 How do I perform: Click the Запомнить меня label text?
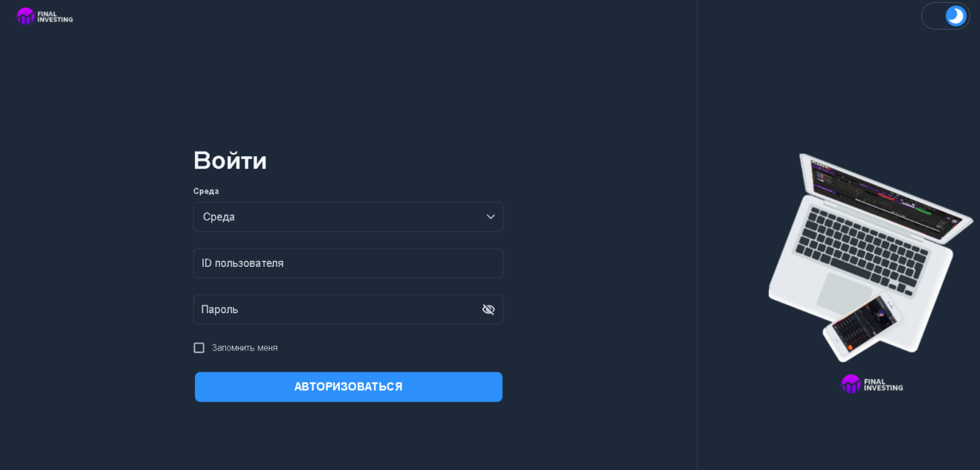(245, 347)
